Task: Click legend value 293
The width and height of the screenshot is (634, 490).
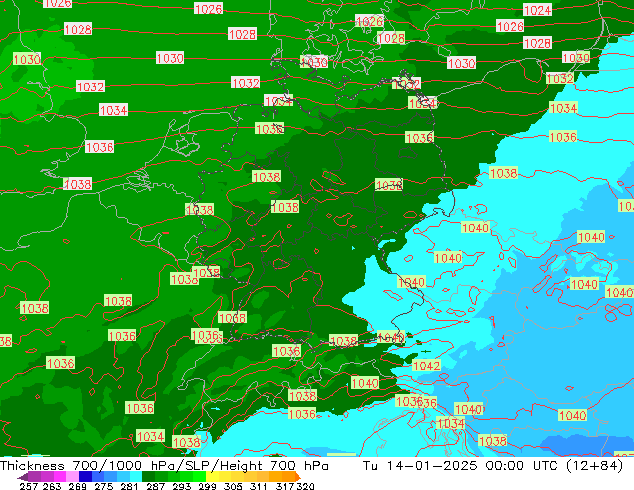Action: [x=181, y=486]
